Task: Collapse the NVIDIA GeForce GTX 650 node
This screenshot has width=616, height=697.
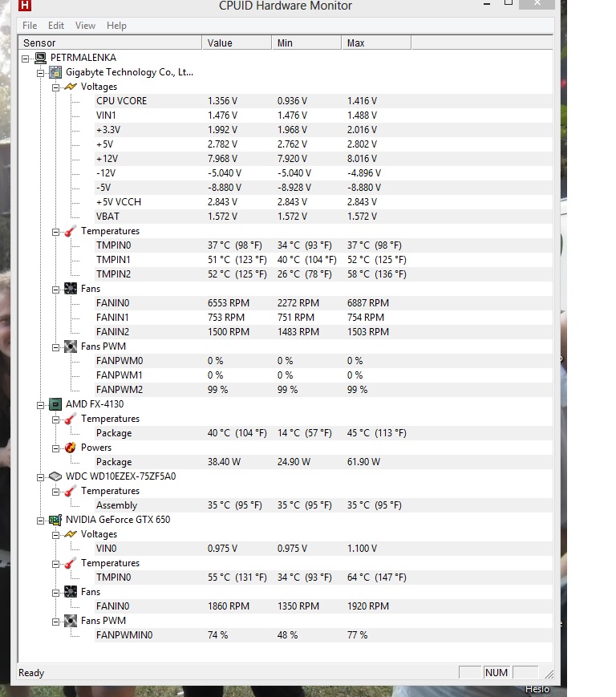Action: click(x=41, y=521)
